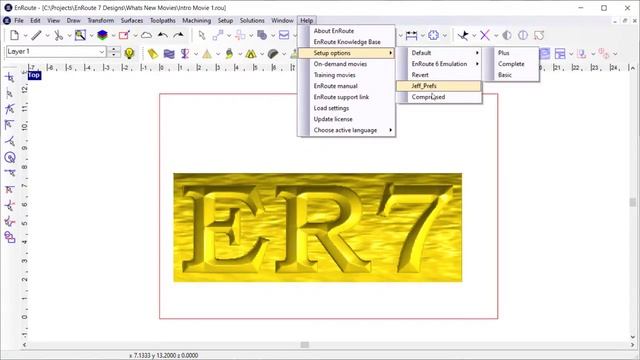Image resolution: width=640 pixels, height=360 pixels.
Task: Click the cloud outline icon
Action: pos(146,36)
